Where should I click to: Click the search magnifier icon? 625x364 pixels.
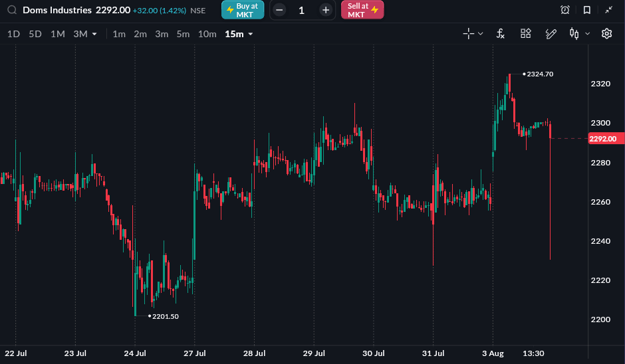(x=12, y=10)
